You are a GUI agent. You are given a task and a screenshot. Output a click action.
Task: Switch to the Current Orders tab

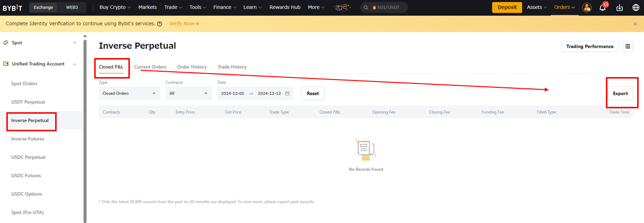click(x=150, y=67)
